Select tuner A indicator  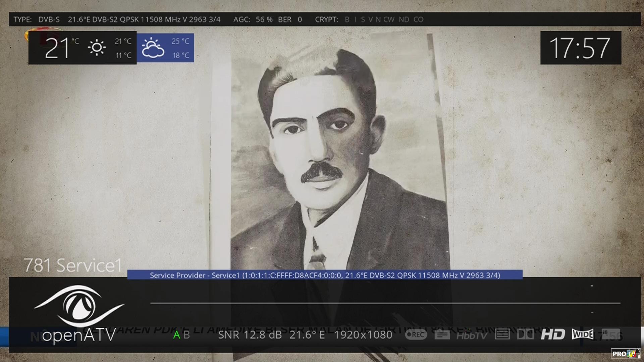click(x=176, y=335)
